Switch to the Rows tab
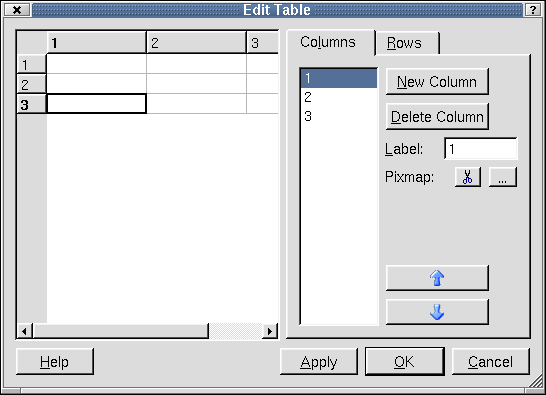The width and height of the screenshot is (546, 395). point(404,44)
